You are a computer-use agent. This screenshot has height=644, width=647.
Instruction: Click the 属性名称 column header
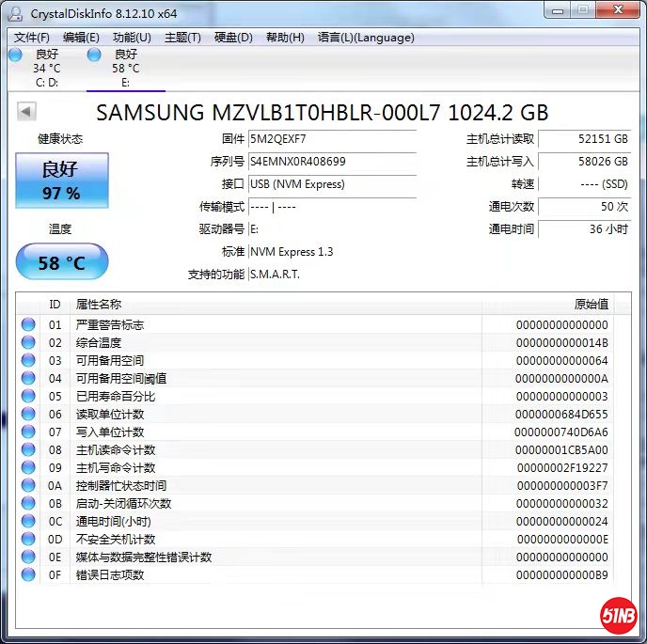(99, 305)
